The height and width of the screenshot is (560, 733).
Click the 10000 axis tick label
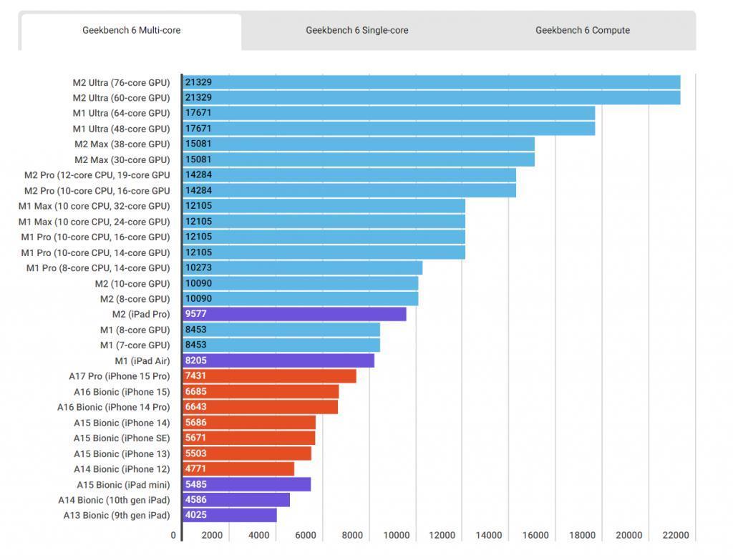[x=397, y=535]
